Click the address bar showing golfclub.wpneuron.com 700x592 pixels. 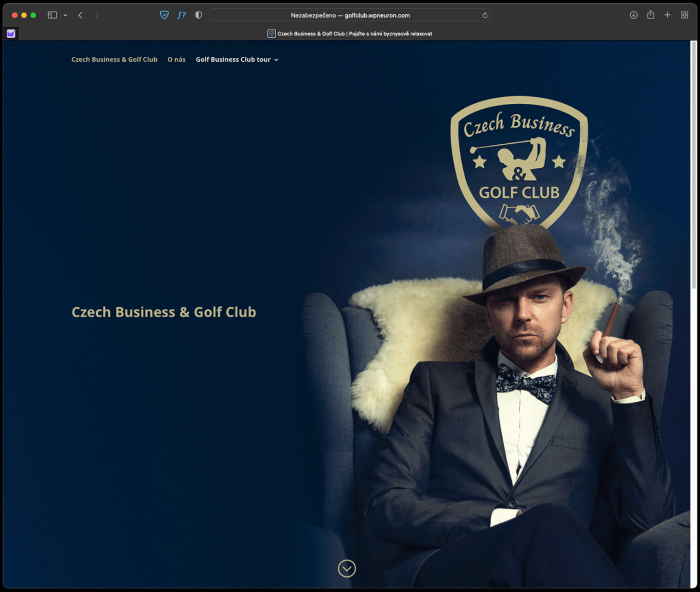pyautogui.click(x=350, y=15)
